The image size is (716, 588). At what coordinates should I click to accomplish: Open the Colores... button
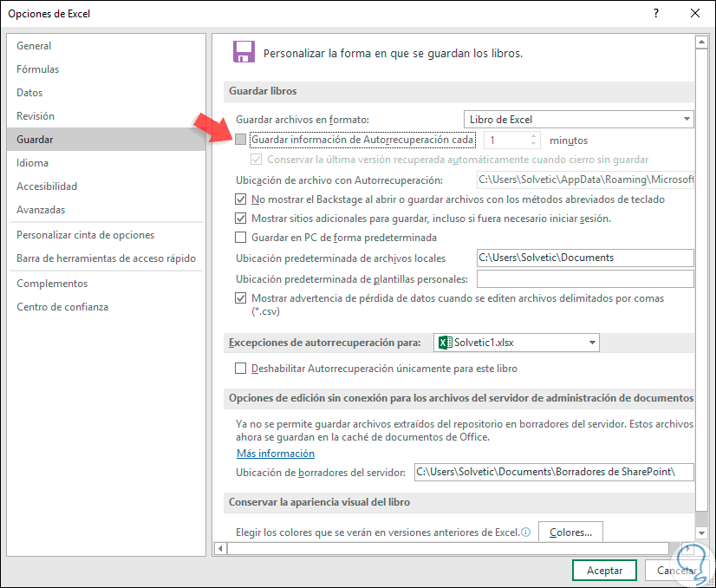570,532
